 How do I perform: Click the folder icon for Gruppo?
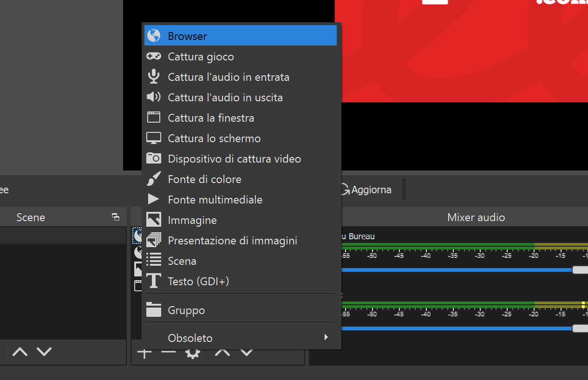coord(154,310)
